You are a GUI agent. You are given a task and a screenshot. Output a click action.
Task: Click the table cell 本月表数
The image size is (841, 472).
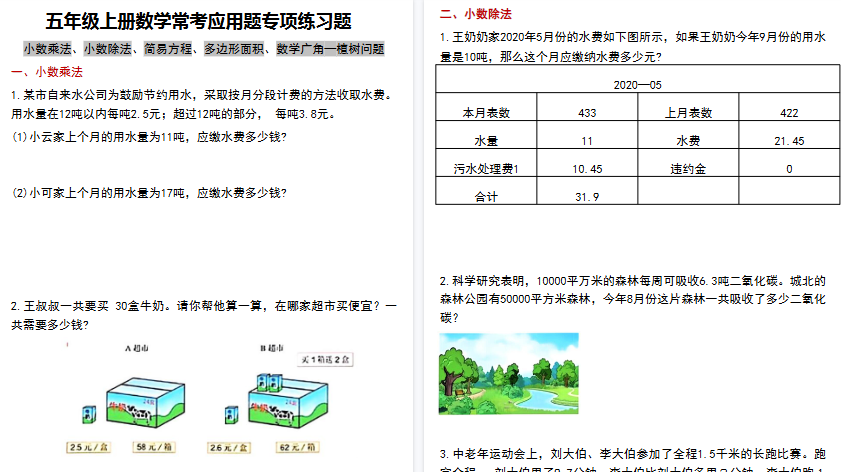(x=486, y=107)
